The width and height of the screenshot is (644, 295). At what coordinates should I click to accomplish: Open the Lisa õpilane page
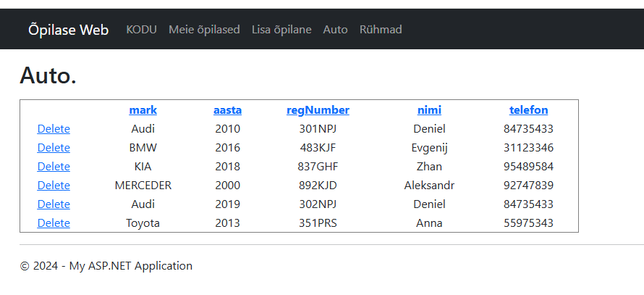tap(281, 30)
